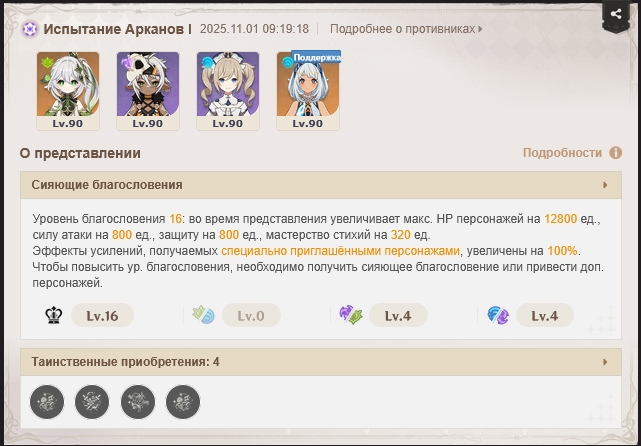The width and height of the screenshot is (641, 446).
Task: Click the purple Испытание Арканов emblem icon
Action: click(30, 29)
